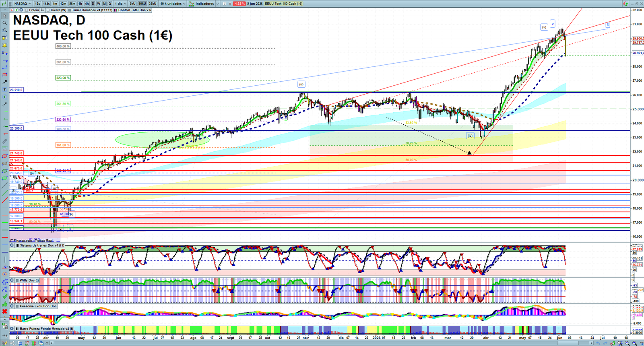The image size is (644, 346).
Task: Switch to the D daily timeframe
Action: point(93,4)
